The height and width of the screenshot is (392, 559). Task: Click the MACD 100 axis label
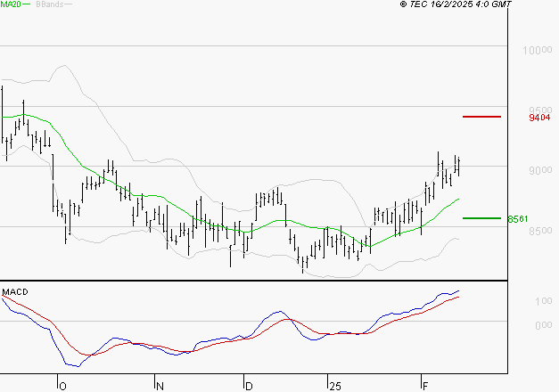[x=543, y=301]
